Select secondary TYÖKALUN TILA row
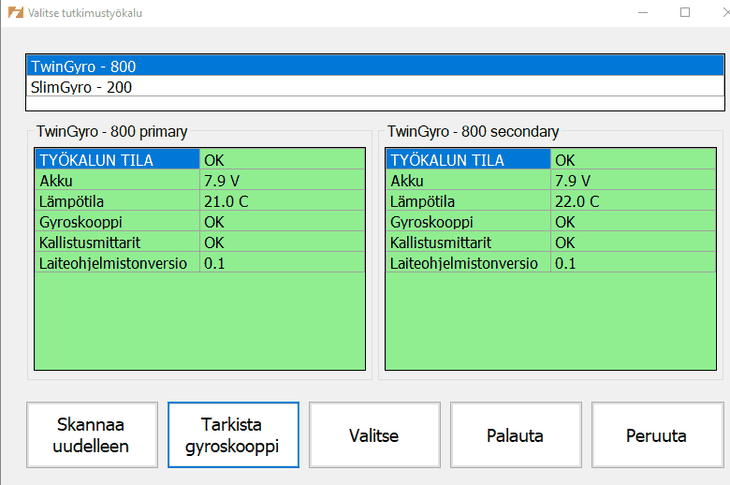Screen dimensions: 730x485 click(551, 160)
